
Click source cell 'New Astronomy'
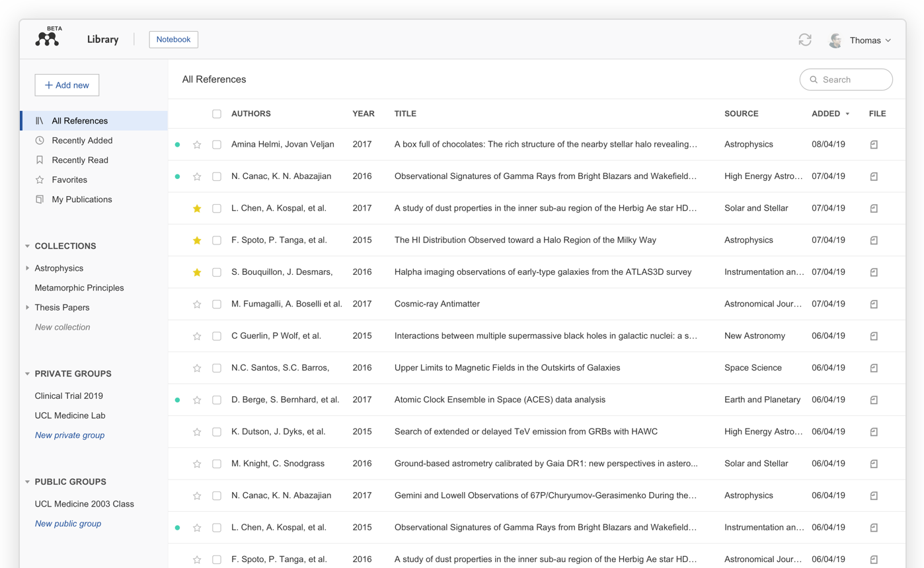click(x=755, y=336)
